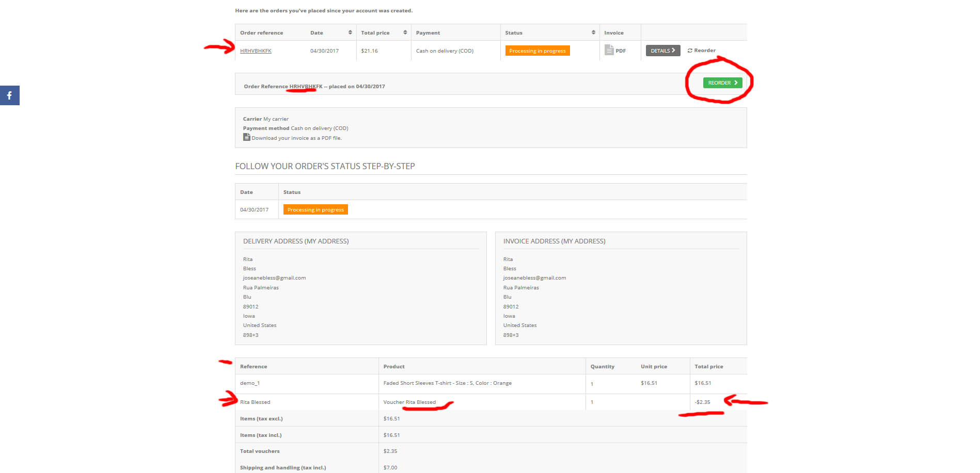
Task: Select the Total vouchers $2.35 value
Action: [390, 451]
